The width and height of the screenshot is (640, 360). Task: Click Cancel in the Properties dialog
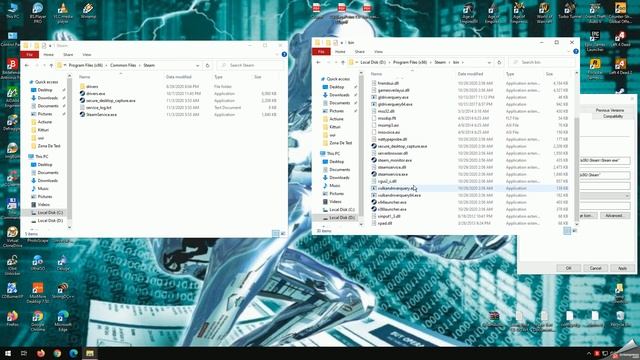(x=595, y=268)
